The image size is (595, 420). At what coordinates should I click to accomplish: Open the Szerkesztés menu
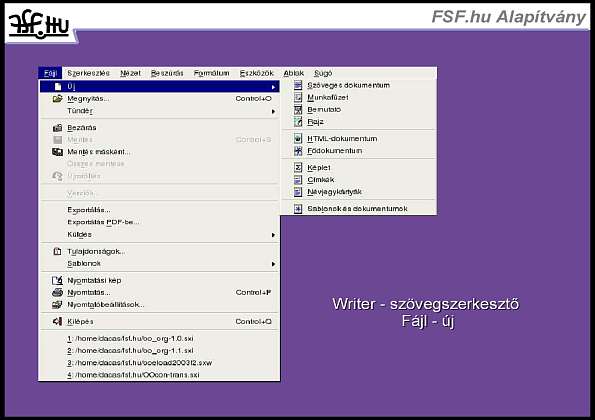88,73
